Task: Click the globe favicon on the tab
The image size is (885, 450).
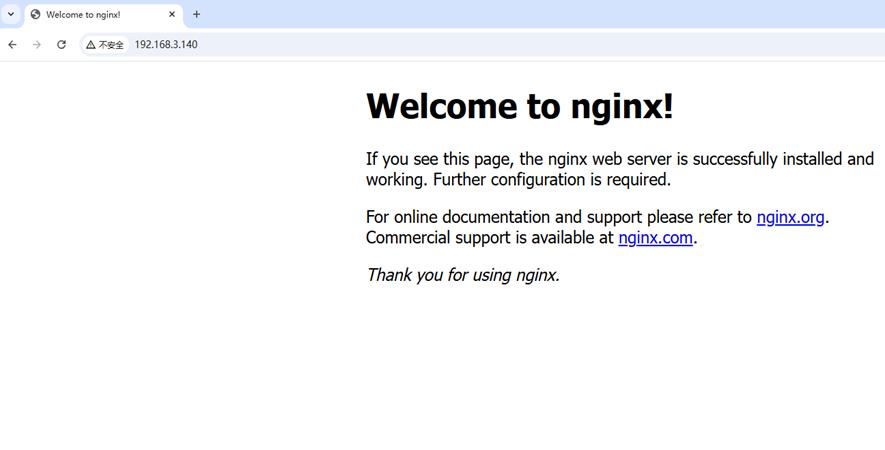Action: [36, 14]
